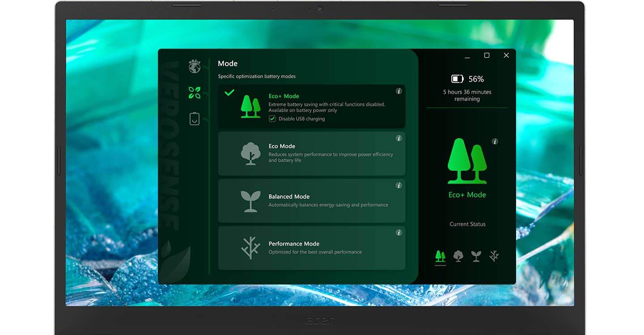644x335 pixels.
Task: Click the Eco Mode tree icon
Action: pyautogui.click(x=250, y=154)
